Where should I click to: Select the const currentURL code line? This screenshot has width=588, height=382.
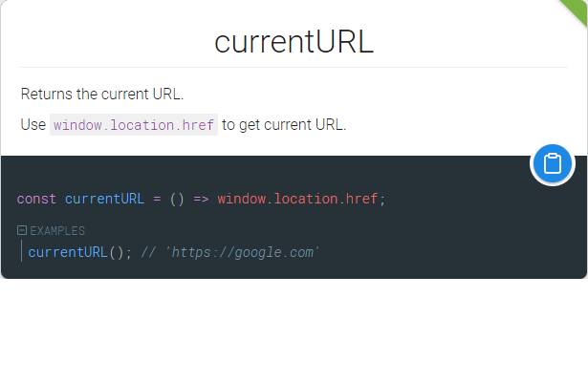201,199
